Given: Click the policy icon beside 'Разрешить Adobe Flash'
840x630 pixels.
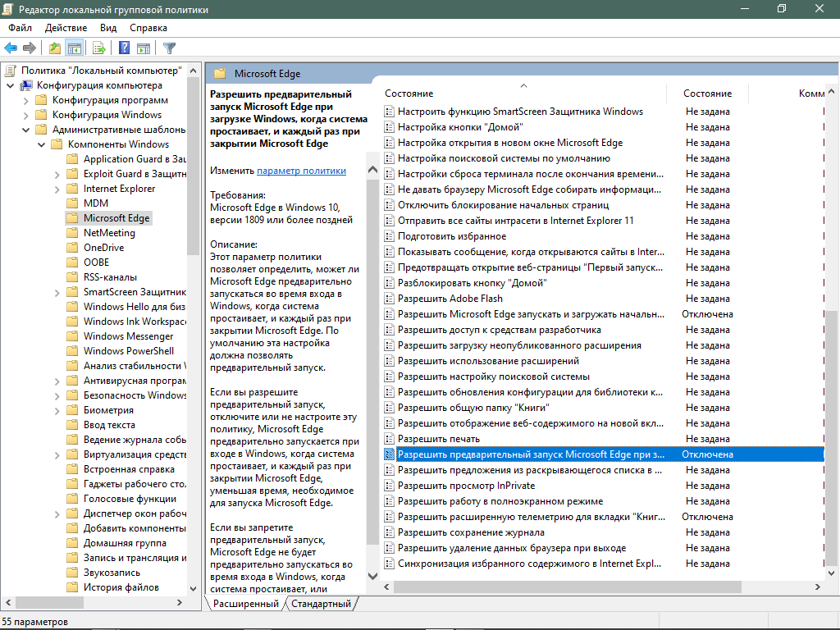Looking at the screenshot, I should click(x=389, y=299).
